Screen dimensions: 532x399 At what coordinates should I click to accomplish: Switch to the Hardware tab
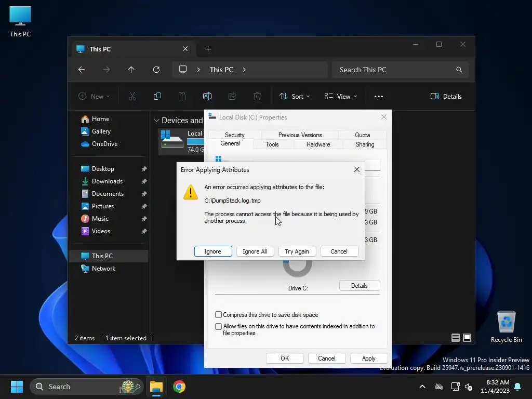click(x=318, y=144)
